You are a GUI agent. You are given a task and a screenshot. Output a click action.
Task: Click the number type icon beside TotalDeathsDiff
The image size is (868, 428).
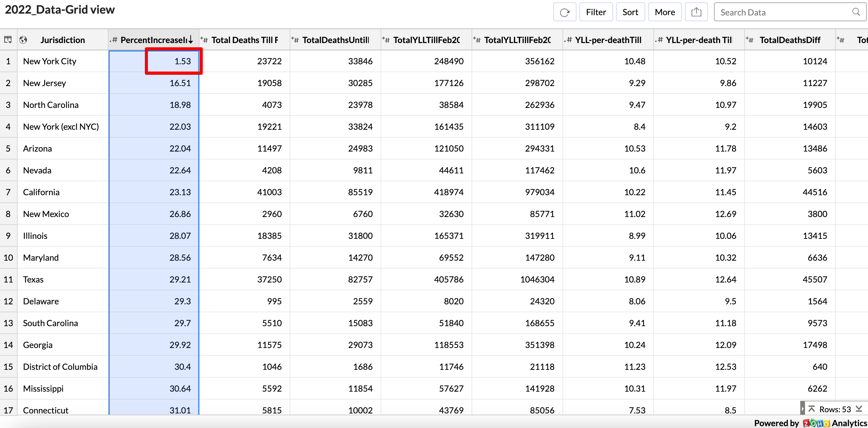click(x=749, y=40)
